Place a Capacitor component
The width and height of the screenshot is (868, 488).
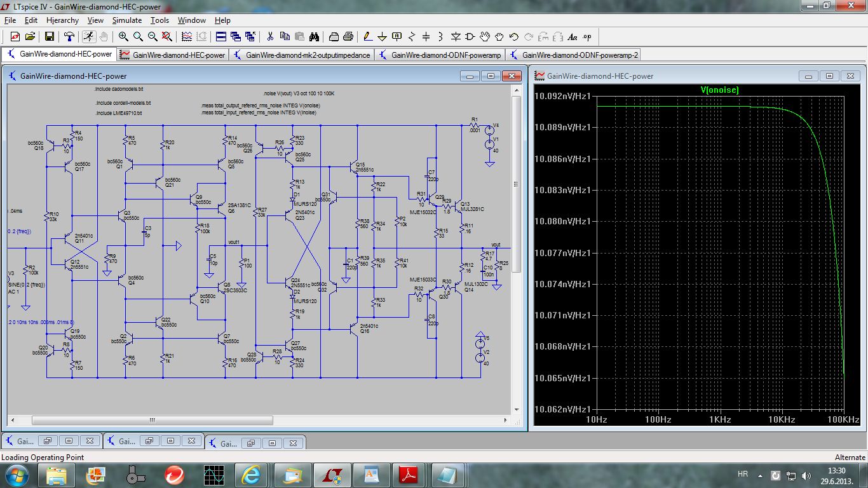(x=426, y=36)
